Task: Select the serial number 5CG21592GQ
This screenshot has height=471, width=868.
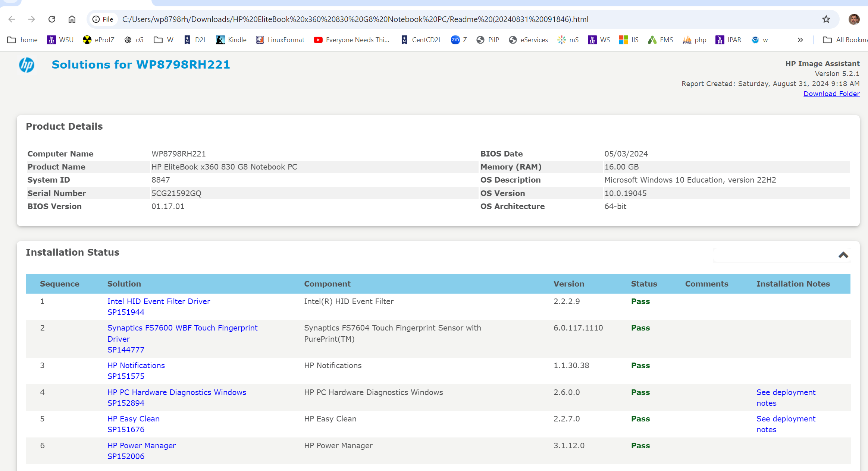Action: pyautogui.click(x=176, y=193)
